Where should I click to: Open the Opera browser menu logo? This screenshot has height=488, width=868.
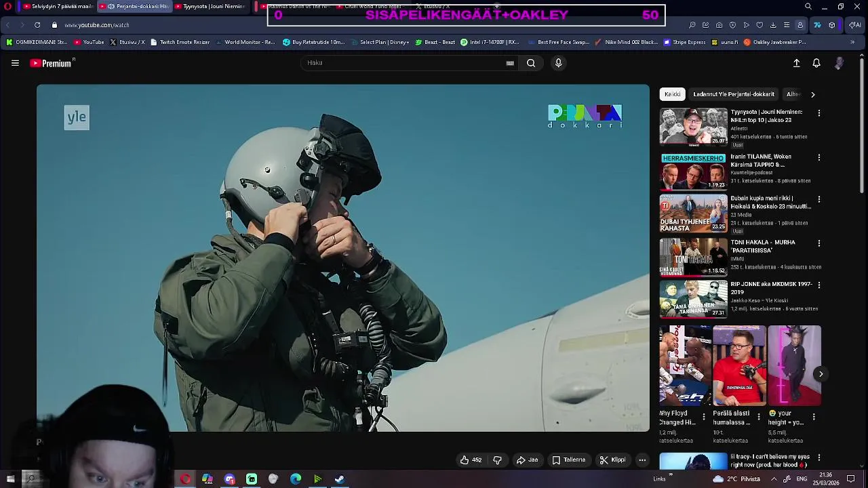tap(7, 7)
